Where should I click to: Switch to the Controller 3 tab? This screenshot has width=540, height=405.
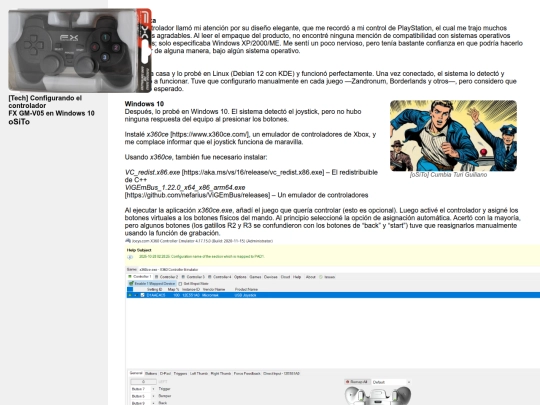pos(193,277)
